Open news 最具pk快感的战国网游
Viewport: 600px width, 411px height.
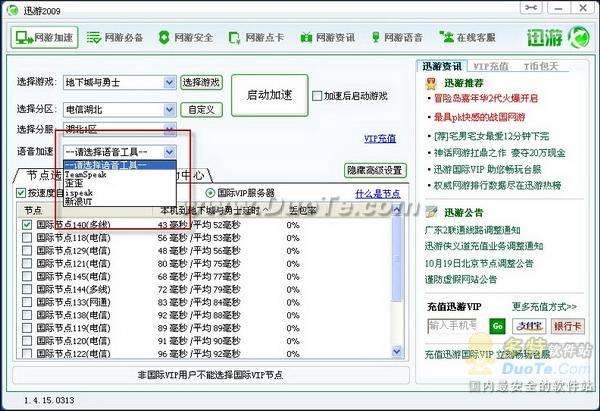(479, 117)
